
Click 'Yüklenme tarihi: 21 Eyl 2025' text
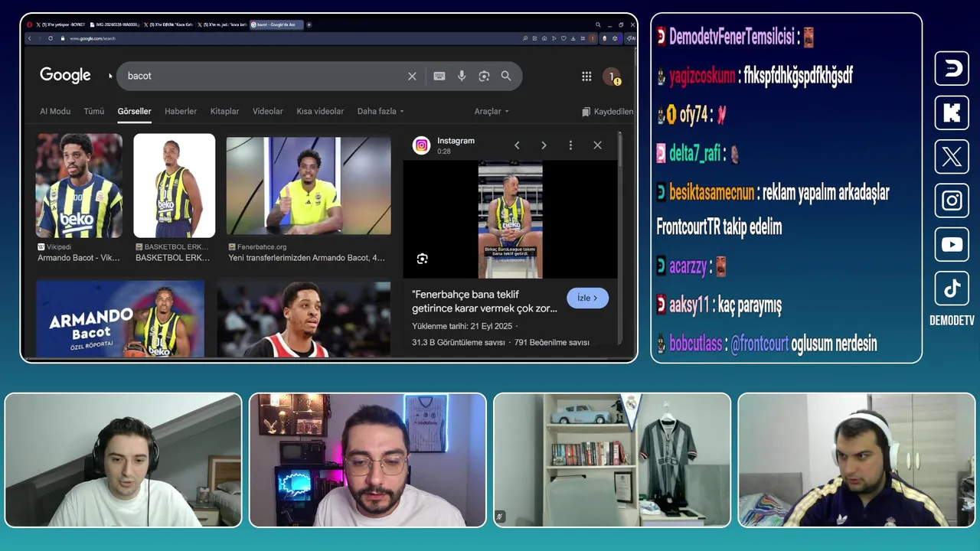click(x=462, y=327)
